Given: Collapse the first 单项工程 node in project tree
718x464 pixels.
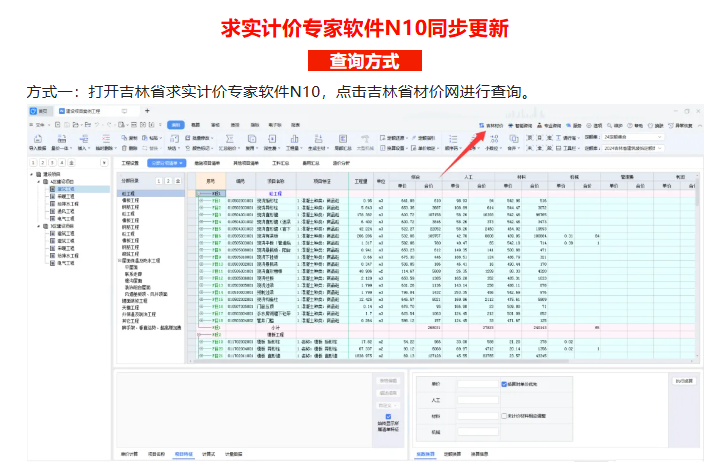Looking at the screenshot, I should (38, 181).
